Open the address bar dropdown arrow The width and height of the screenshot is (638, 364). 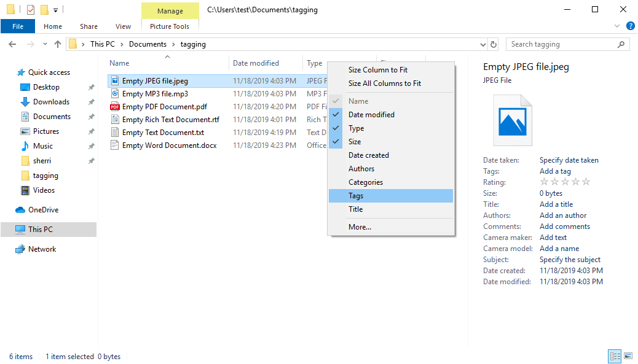[482, 44]
